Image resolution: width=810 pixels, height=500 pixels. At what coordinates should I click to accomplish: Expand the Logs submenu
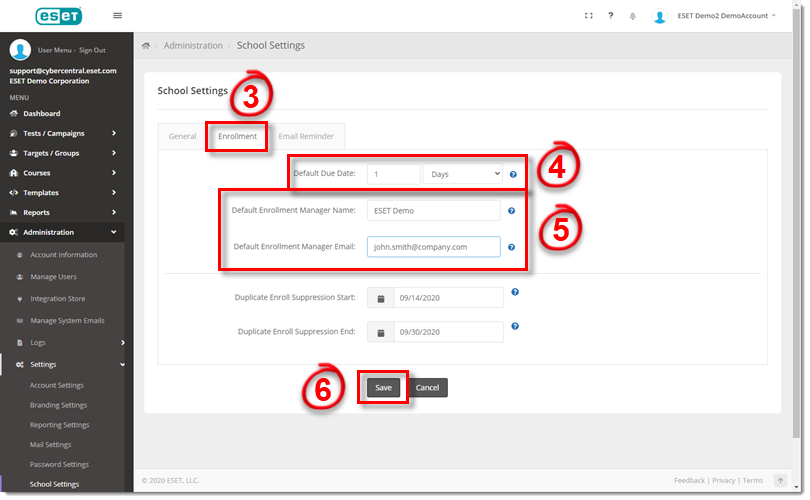click(x=65, y=342)
